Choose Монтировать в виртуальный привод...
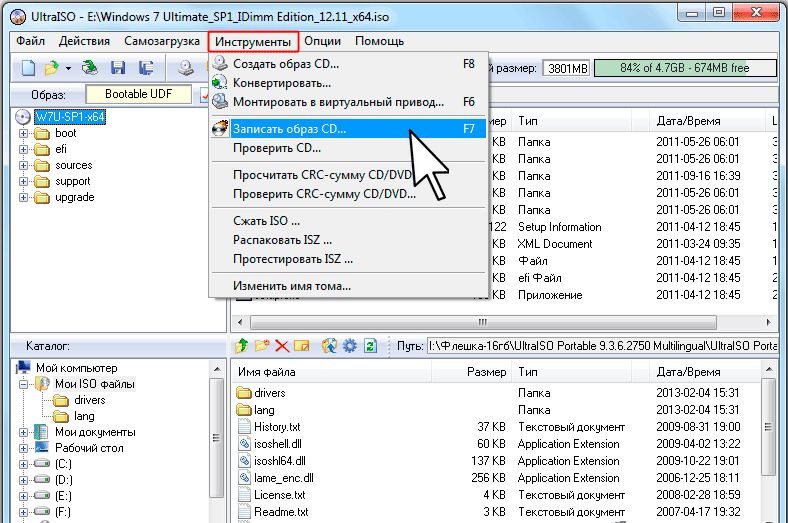 (x=348, y=102)
